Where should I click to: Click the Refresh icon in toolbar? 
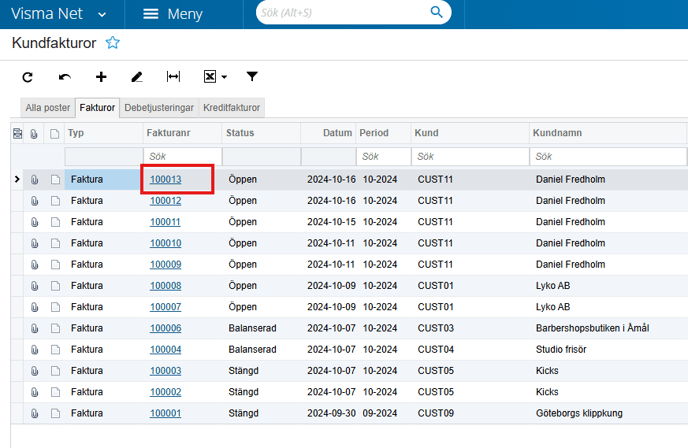point(28,77)
